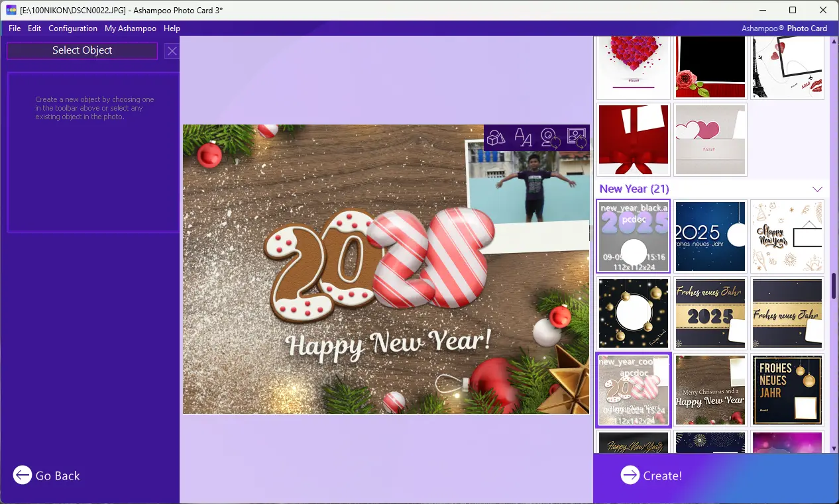The height and width of the screenshot is (504, 839).
Task: Select the add text tool icon
Action: coord(524,138)
